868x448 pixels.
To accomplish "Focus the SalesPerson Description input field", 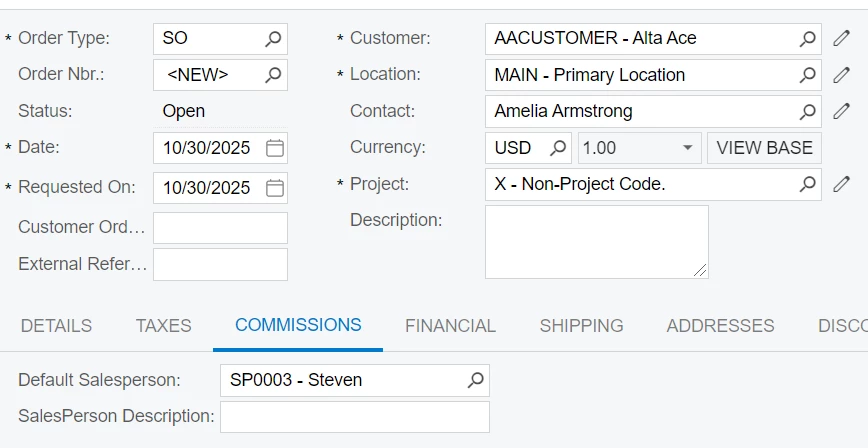I will 354,416.
